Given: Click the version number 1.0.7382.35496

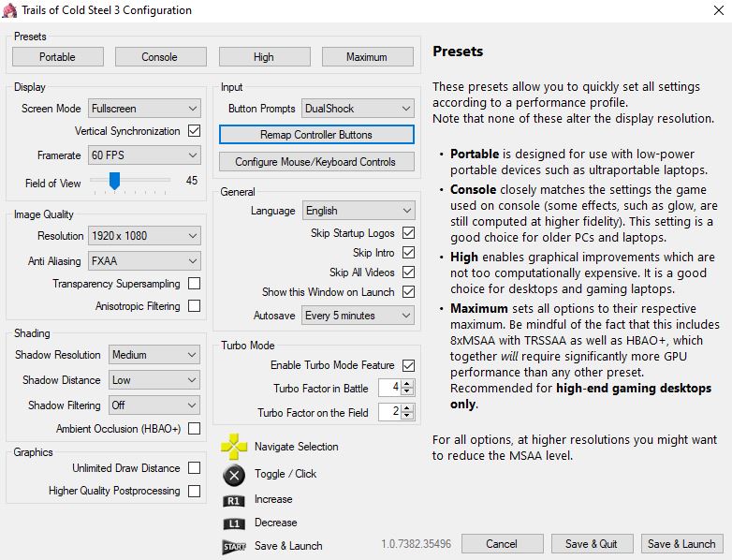Looking at the screenshot, I should coord(417,544).
